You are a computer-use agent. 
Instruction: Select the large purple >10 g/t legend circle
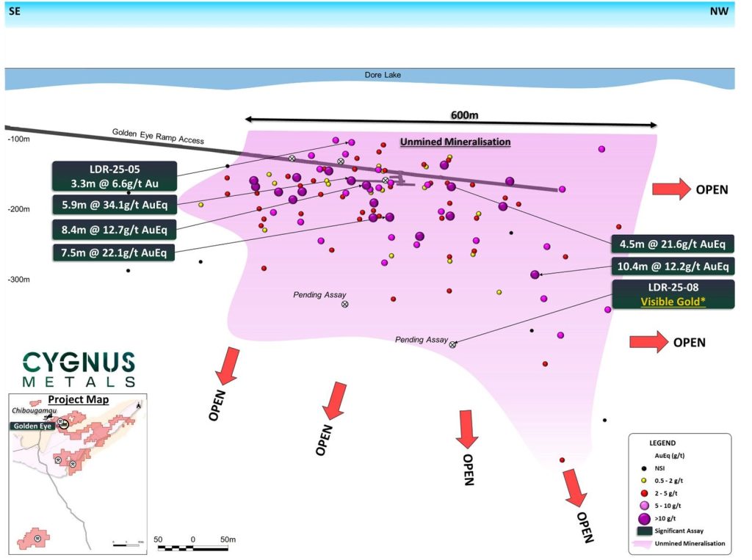645,517
